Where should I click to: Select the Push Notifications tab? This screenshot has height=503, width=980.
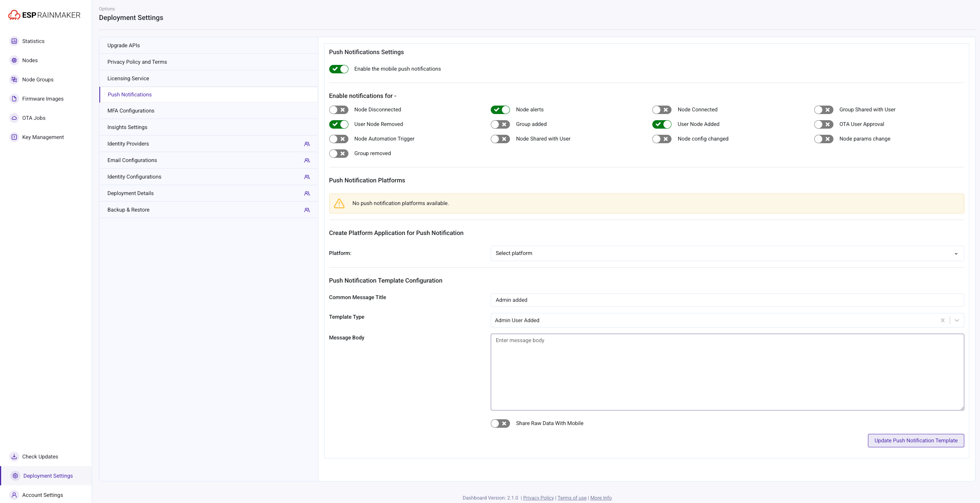coord(209,94)
